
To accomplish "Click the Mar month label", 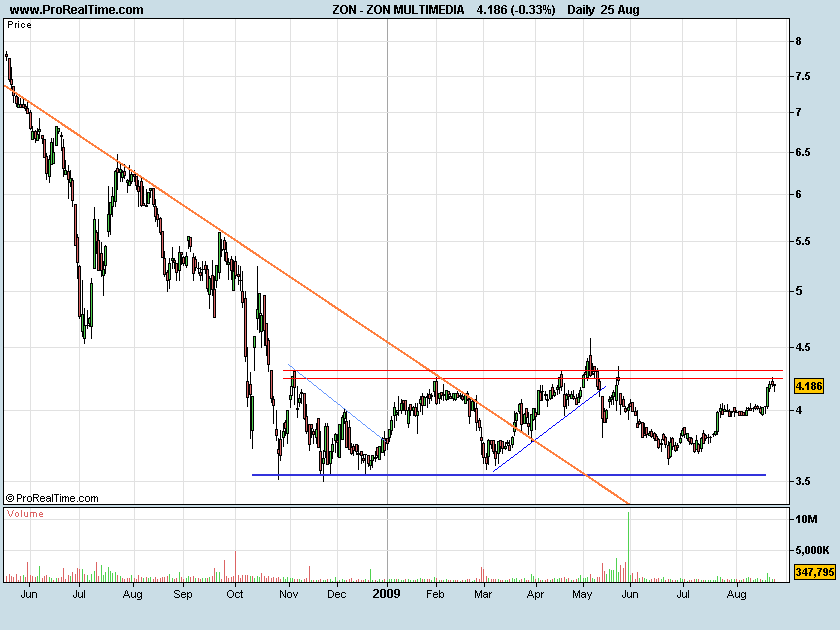I will click(483, 594).
